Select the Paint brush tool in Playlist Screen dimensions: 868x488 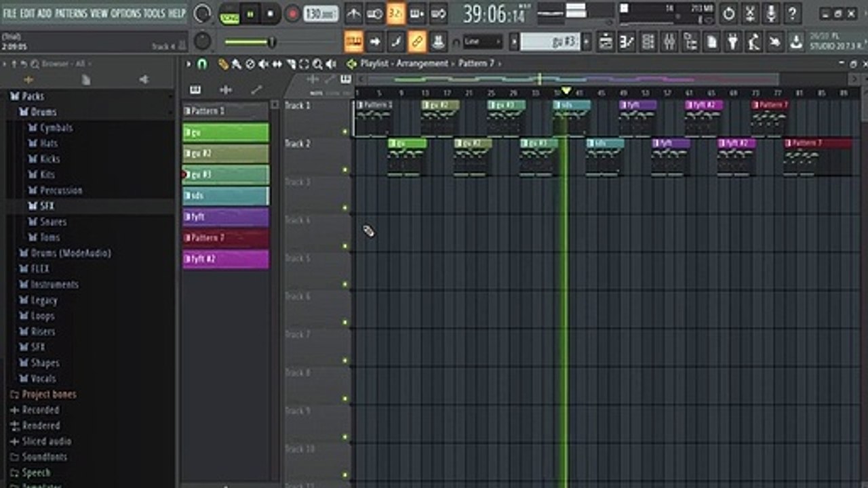236,64
